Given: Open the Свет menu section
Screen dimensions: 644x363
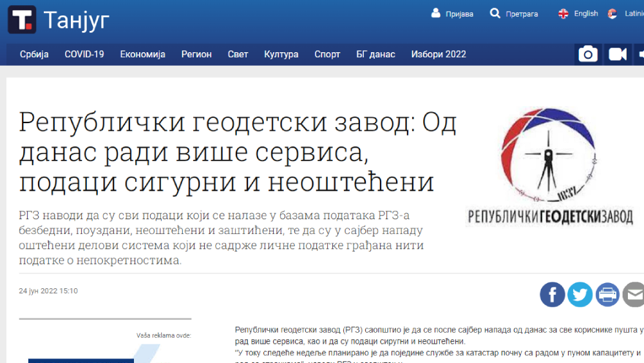Looking at the screenshot, I should click(238, 54).
